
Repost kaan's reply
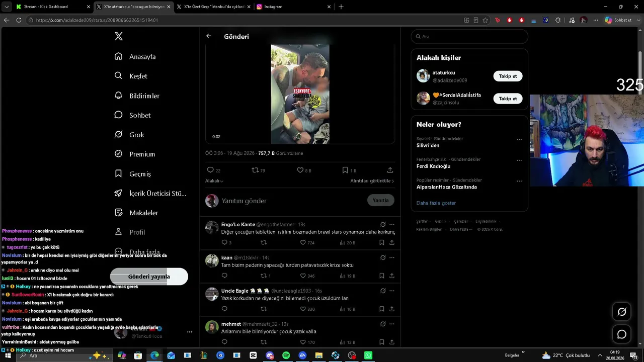(264, 276)
